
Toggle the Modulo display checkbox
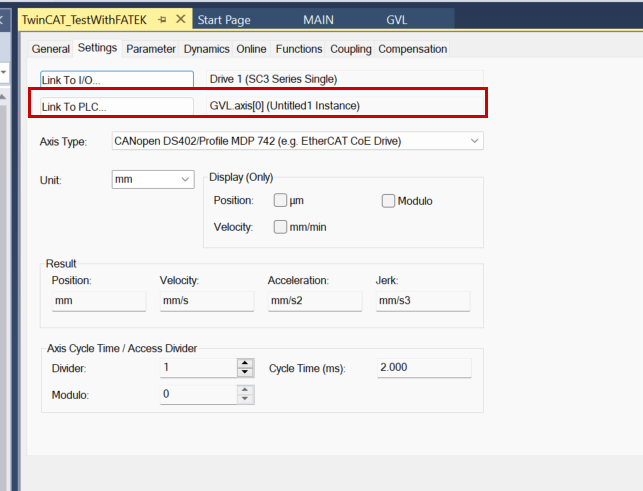pos(388,201)
